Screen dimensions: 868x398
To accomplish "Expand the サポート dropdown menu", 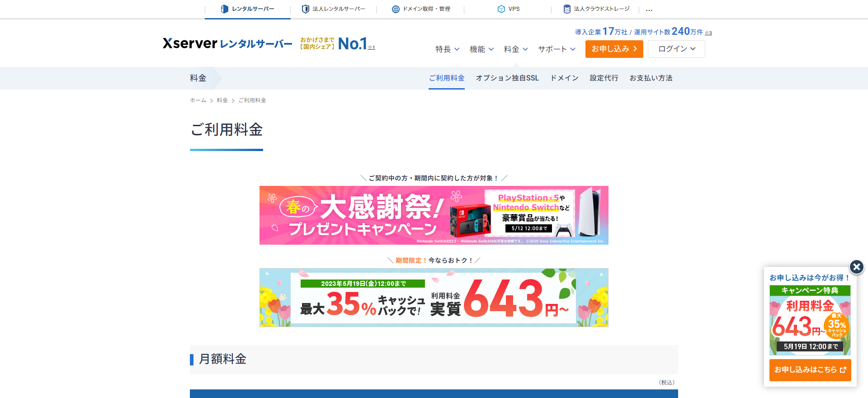I will coord(557,49).
